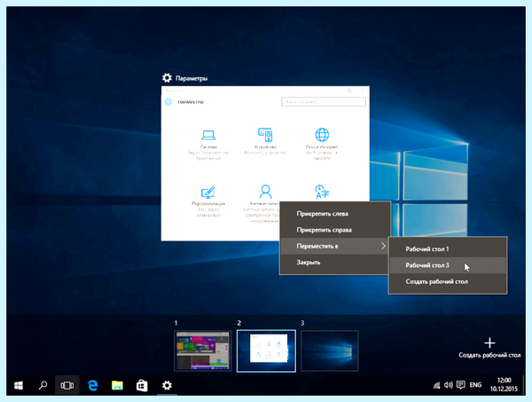The width and height of the screenshot is (532, 402).
Task: Open the network icon in system tray
Action: pyautogui.click(x=436, y=385)
